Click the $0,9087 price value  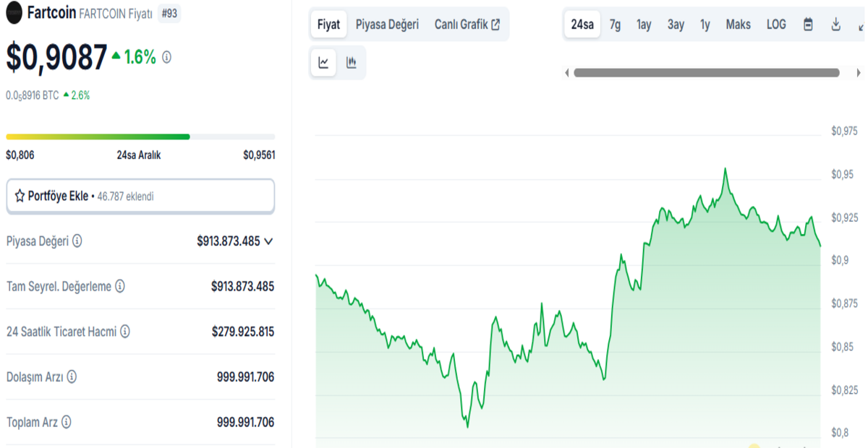tap(56, 58)
